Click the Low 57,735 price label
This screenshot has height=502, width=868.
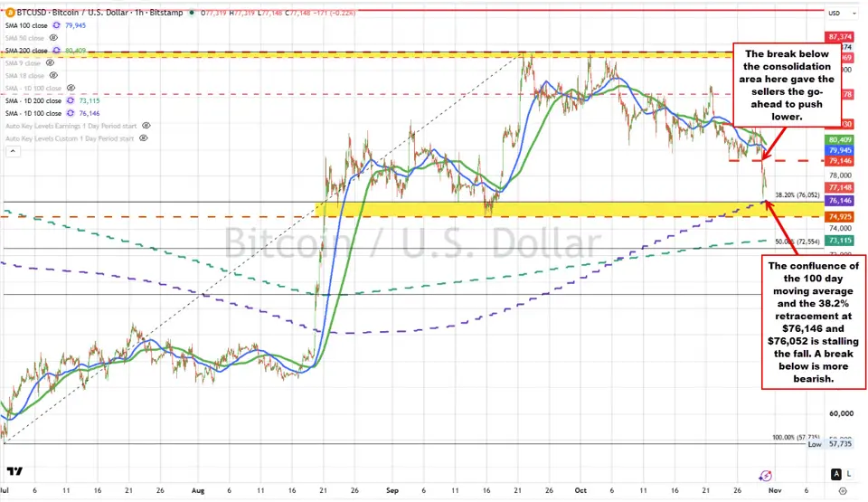tap(830, 444)
